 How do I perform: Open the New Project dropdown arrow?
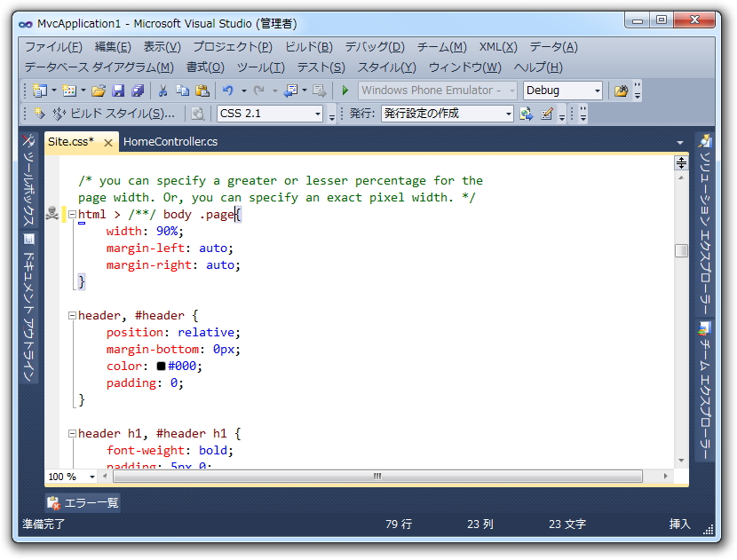coord(54,91)
